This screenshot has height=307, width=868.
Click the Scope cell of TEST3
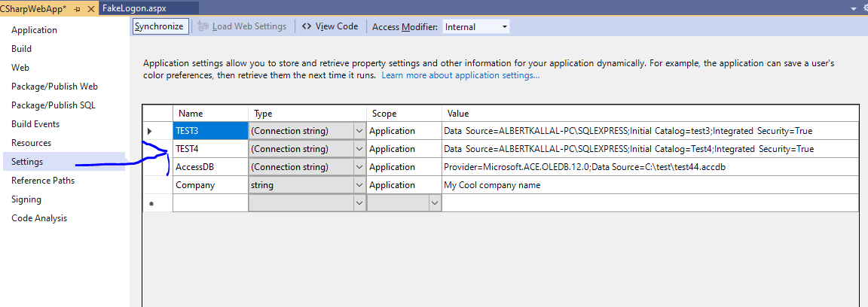pyautogui.click(x=404, y=131)
